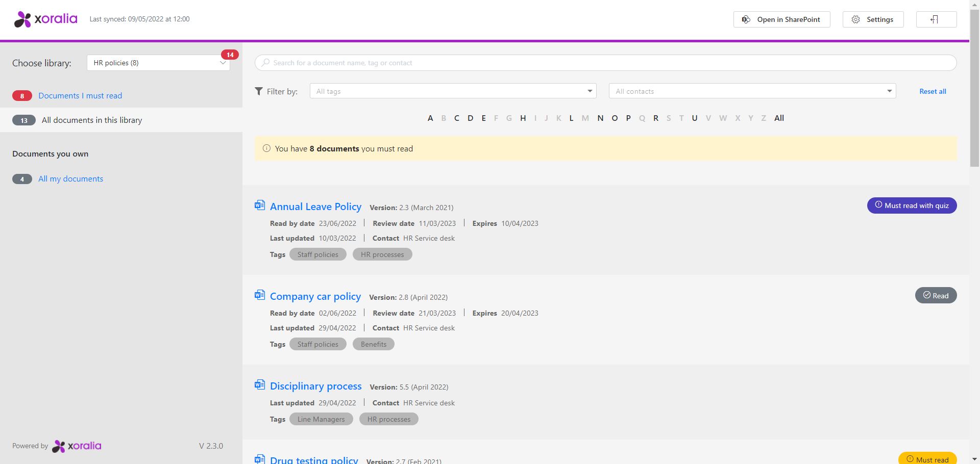Filter documents by letter P

628,118
